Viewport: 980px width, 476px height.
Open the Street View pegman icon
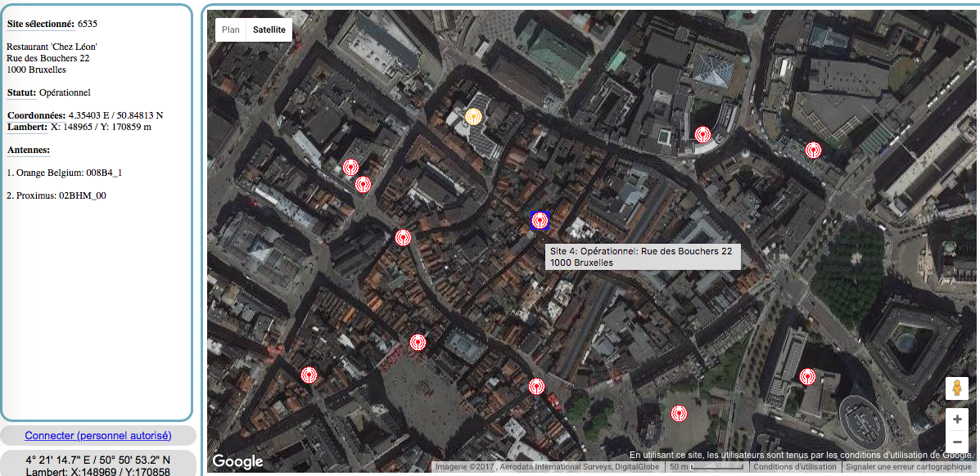coord(957,388)
